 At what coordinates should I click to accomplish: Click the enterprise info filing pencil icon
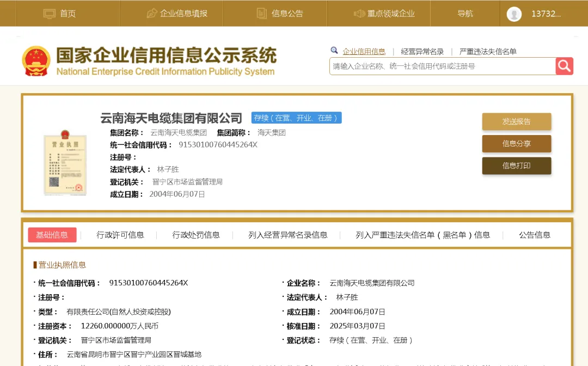coord(152,14)
